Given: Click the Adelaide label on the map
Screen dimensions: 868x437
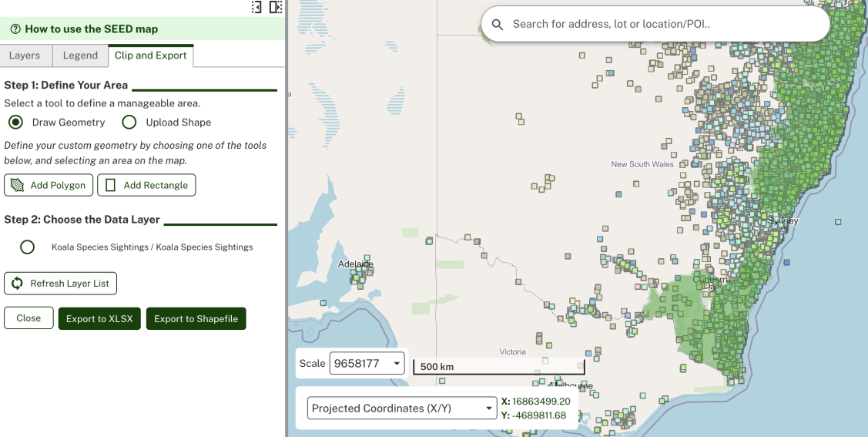Looking at the screenshot, I should pos(355,264).
